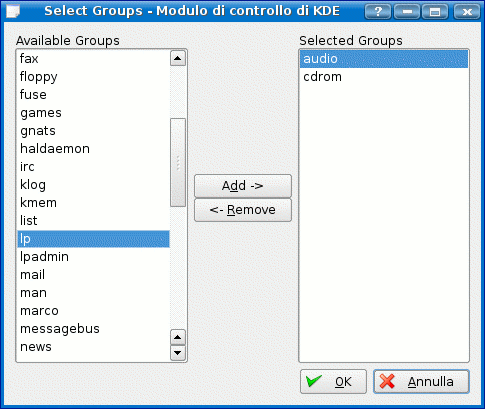Cancel the dialog with Annulla
485x409 pixels.
[421, 381]
